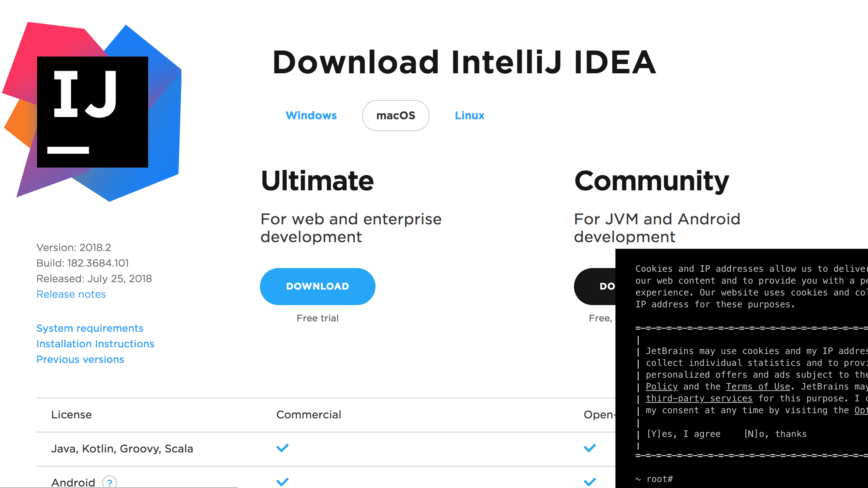Decline cookies with [N]o, thanks

click(x=775, y=434)
